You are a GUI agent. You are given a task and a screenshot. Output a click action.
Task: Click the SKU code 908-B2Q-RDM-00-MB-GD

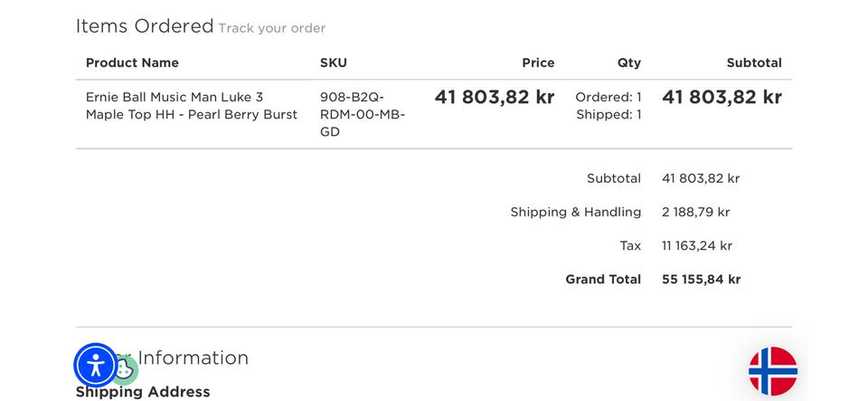pos(363,114)
